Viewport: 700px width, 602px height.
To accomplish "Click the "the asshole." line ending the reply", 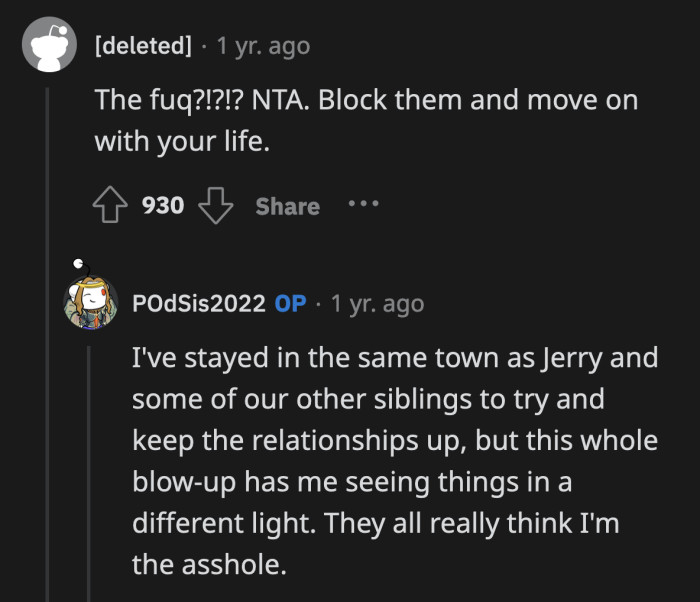I will (x=209, y=564).
